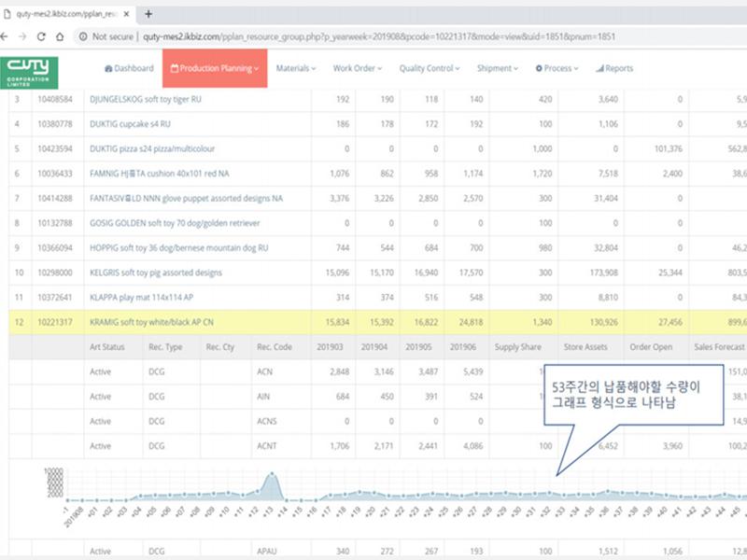This screenshot has width=747, height=560.
Task: Open GOSIG GOLDEN soft toy 70 dog
Action: click(175, 223)
